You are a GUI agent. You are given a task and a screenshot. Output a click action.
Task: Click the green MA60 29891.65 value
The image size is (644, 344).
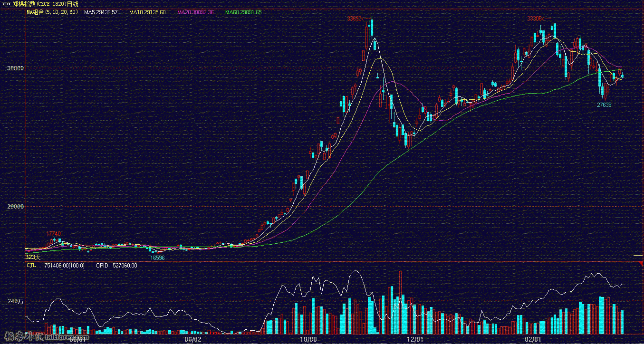(243, 12)
